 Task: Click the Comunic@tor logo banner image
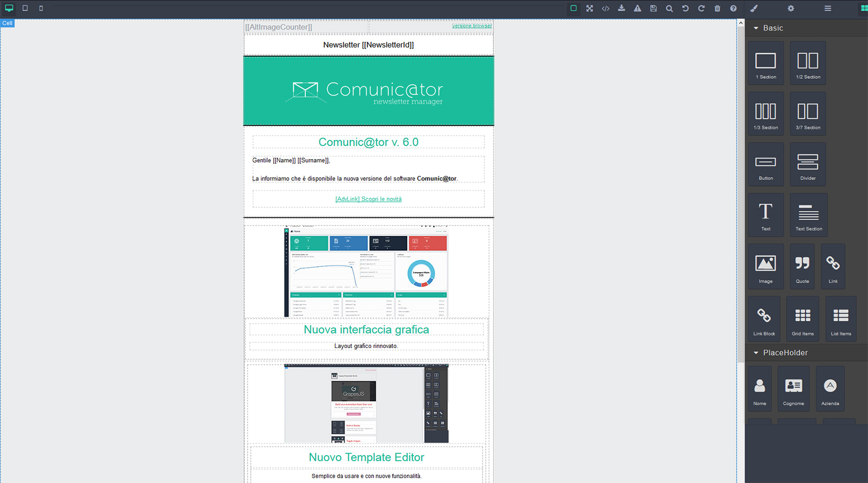[369, 91]
